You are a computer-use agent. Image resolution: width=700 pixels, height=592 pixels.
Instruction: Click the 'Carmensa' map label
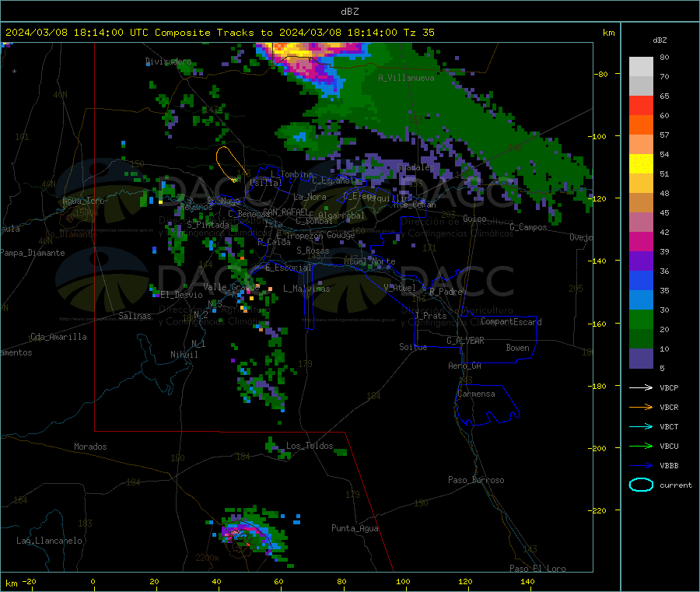point(476,394)
